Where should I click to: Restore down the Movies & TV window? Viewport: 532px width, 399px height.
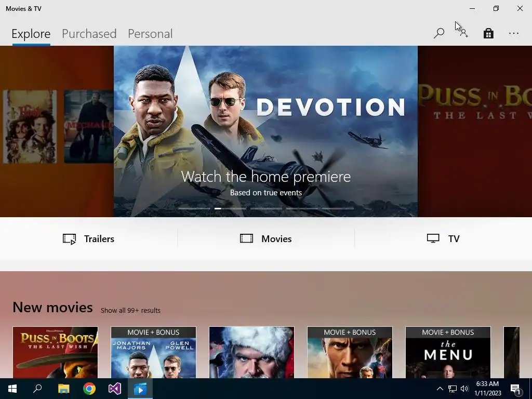496,8
